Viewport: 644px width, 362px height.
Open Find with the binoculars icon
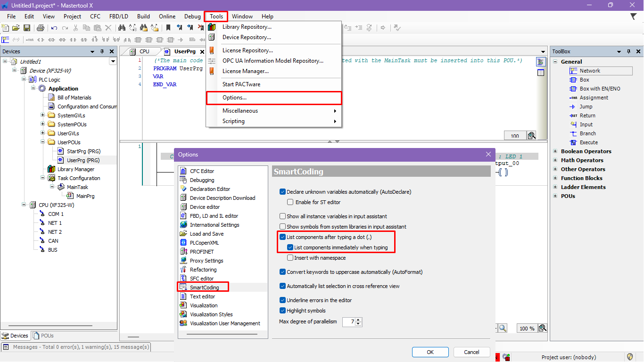pos(121,28)
